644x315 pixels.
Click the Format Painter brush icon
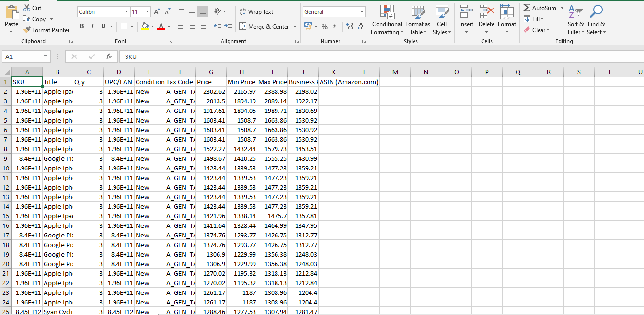coord(27,30)
